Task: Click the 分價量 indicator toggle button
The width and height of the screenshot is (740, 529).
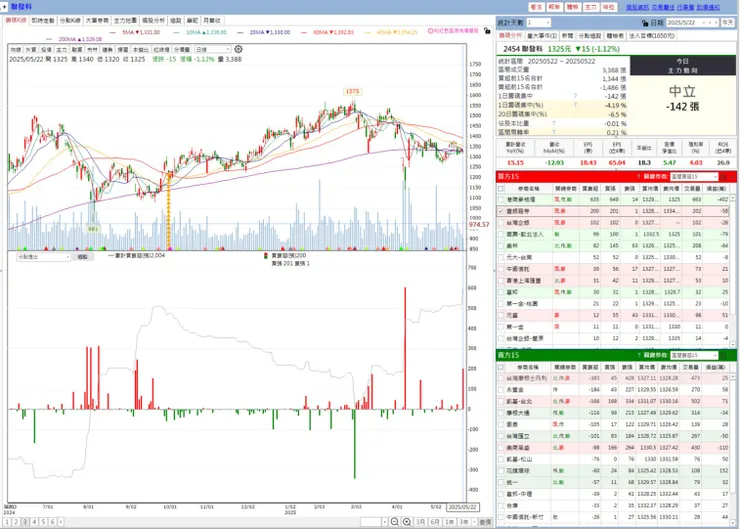Action: coord(182,49)
